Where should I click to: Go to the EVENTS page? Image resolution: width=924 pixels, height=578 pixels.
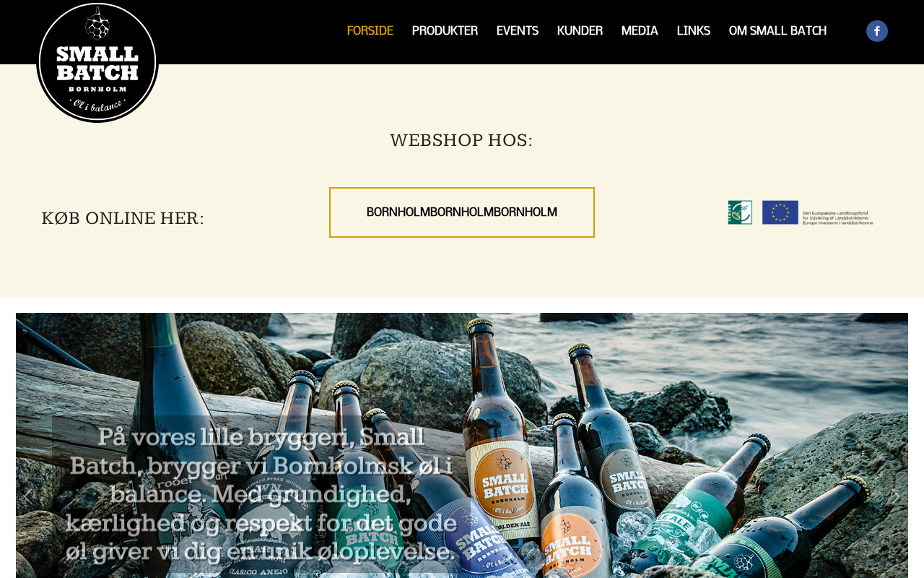(x=517, y=30)
